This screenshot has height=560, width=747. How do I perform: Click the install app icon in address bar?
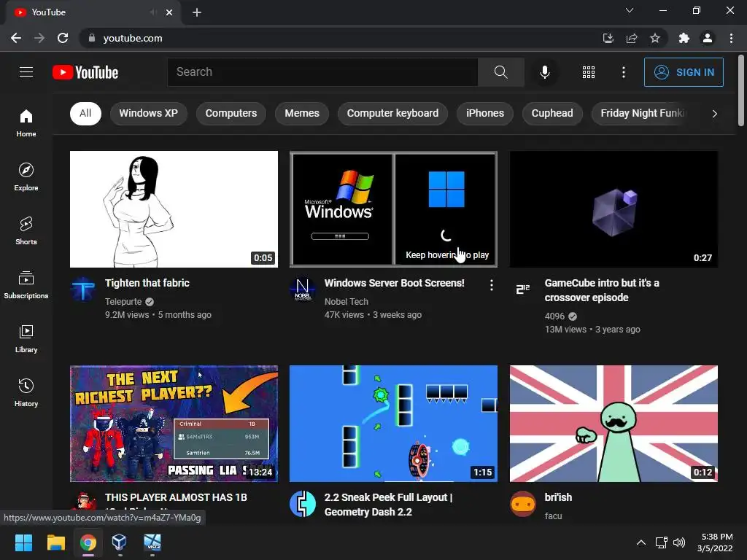coord(608,38)
